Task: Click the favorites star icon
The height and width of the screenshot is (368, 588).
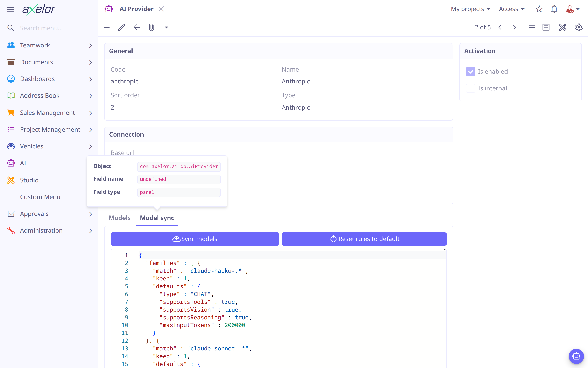Action: click(x=539, y=9)
